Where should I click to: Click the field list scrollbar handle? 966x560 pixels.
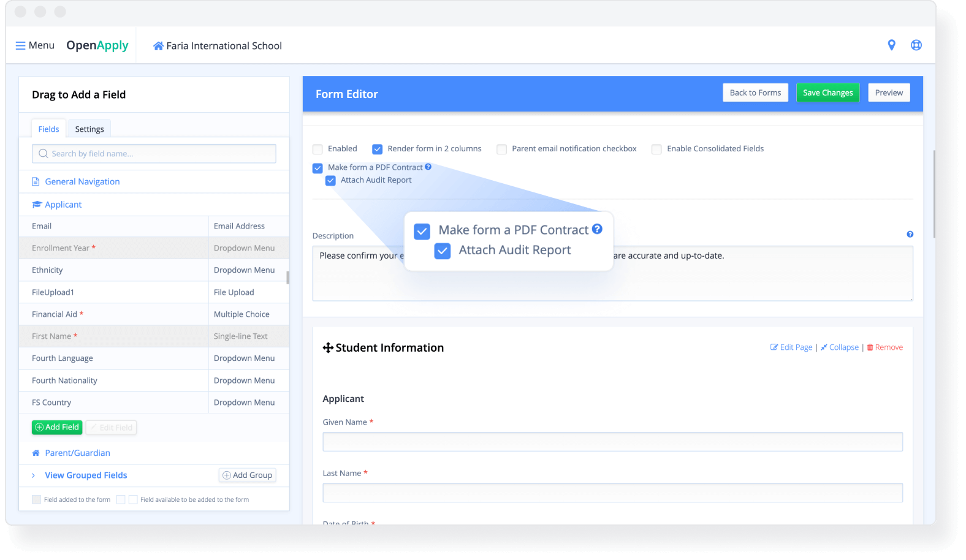coord(287,278)
